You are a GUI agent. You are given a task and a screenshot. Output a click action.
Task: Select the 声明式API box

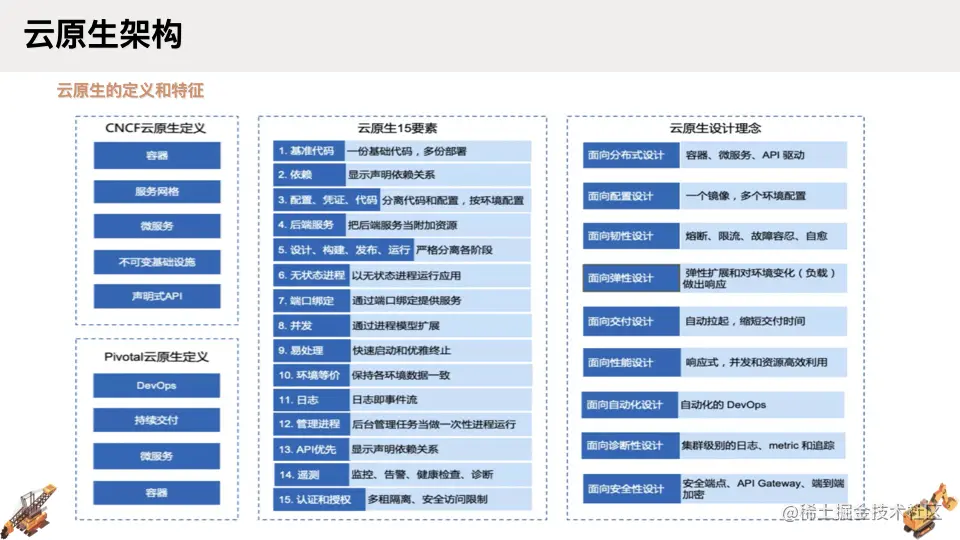[x=157, y=296]
